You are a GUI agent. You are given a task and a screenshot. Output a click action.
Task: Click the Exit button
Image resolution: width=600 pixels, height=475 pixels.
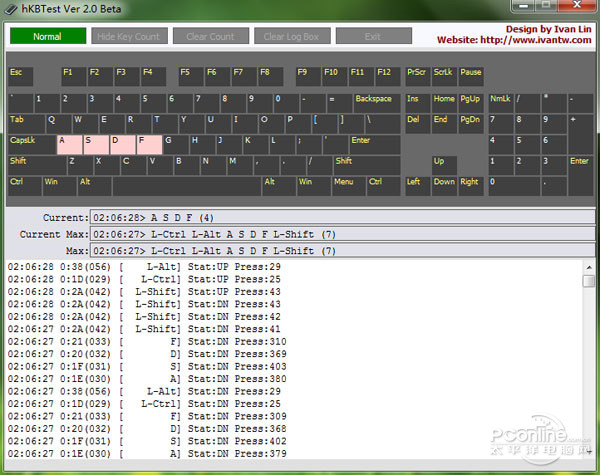pyautogui.click(x=373, y=37)
